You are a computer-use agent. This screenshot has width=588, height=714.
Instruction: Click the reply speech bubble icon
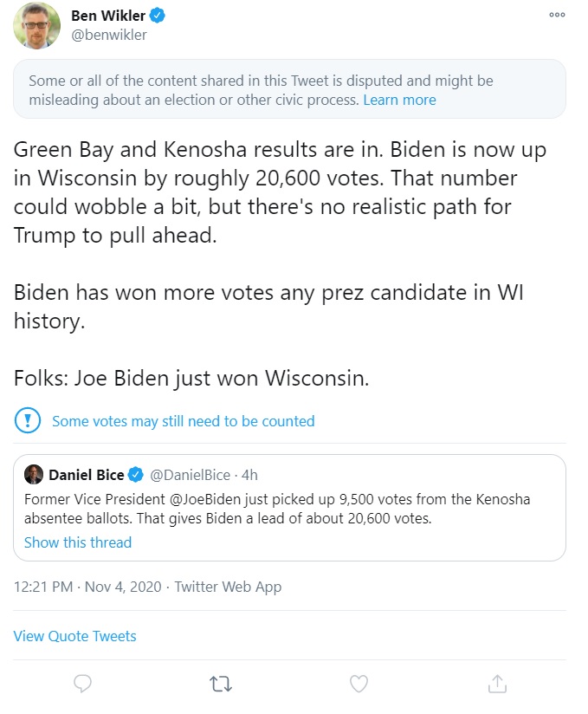(x=82, y=684)
